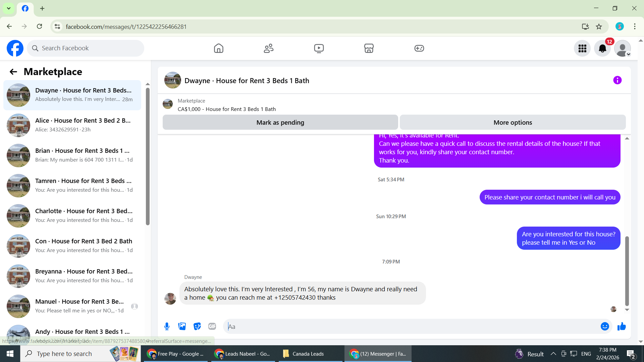Click the More options button

click(x=513, y=123)
